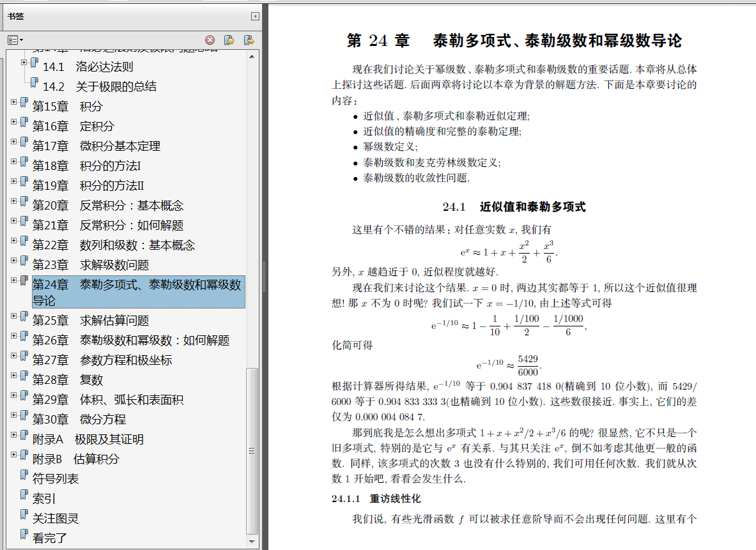
Task: Go to 第15章 积分 bookmark
Action: [68, 107]
